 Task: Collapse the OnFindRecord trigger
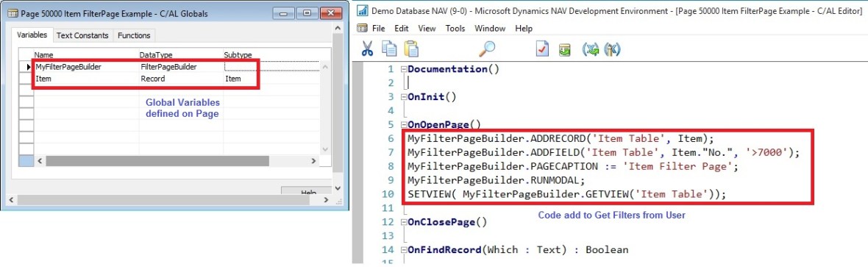404,250
